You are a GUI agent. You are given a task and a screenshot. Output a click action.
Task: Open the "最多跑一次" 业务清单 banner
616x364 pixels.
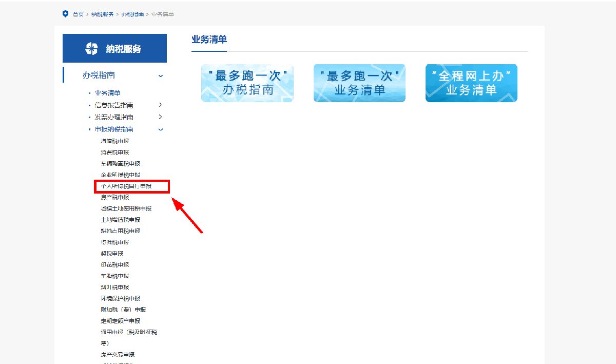point(359,83)
